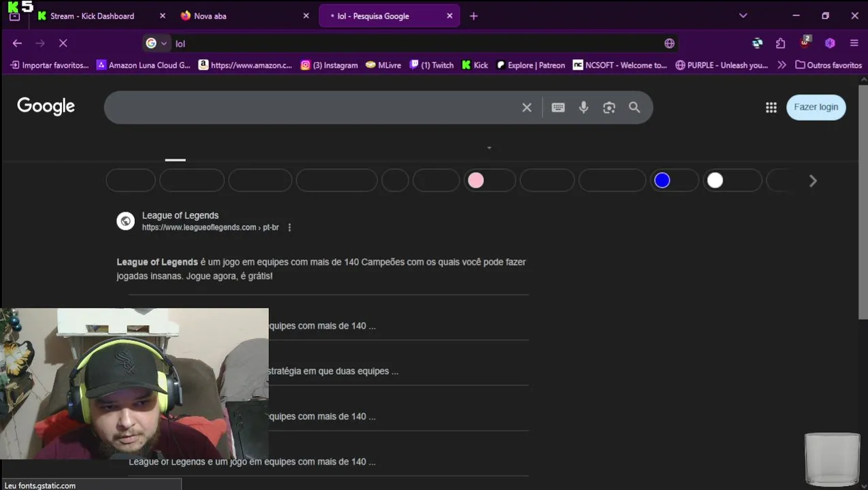Open the on-screen keyboard icon
The height and width of the screenshot is (490, 868).
click(x=558, y=108)
